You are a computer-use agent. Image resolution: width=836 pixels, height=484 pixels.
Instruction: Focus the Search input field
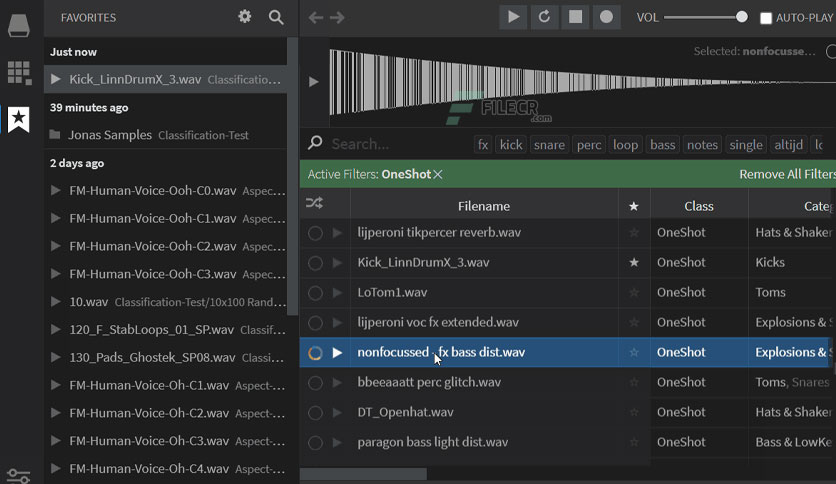(x=400, y=144)
